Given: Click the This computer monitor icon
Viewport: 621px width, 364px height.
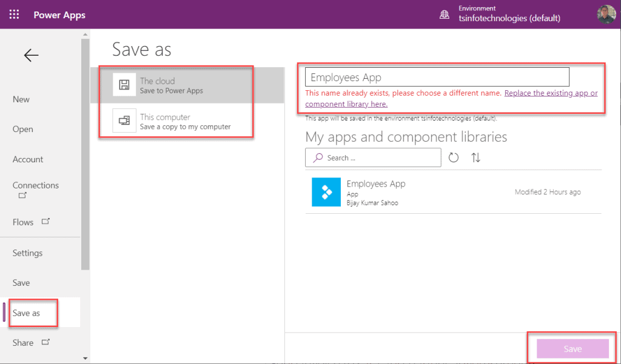Looking at the screenshot, I should coord(124,121).
